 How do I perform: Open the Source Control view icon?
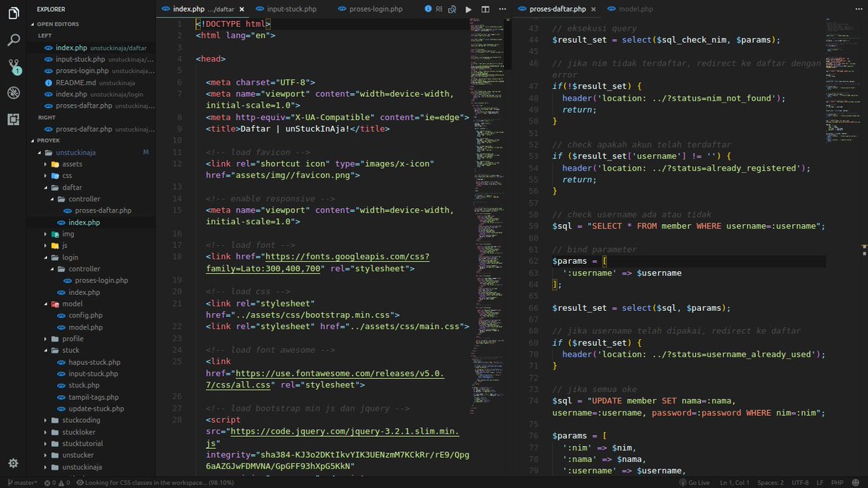pyautogui.click(x=13, y=67)
